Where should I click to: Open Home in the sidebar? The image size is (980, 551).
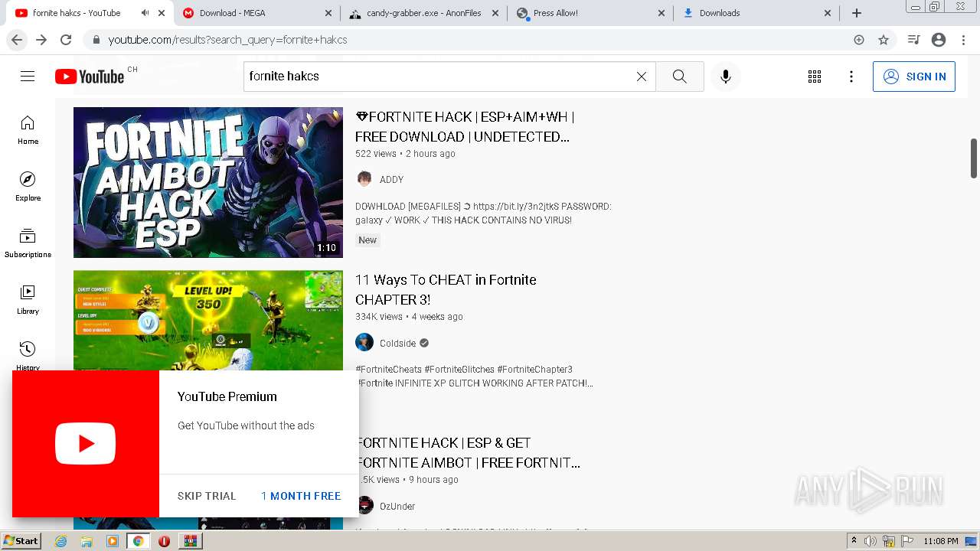tap(28, 130)
